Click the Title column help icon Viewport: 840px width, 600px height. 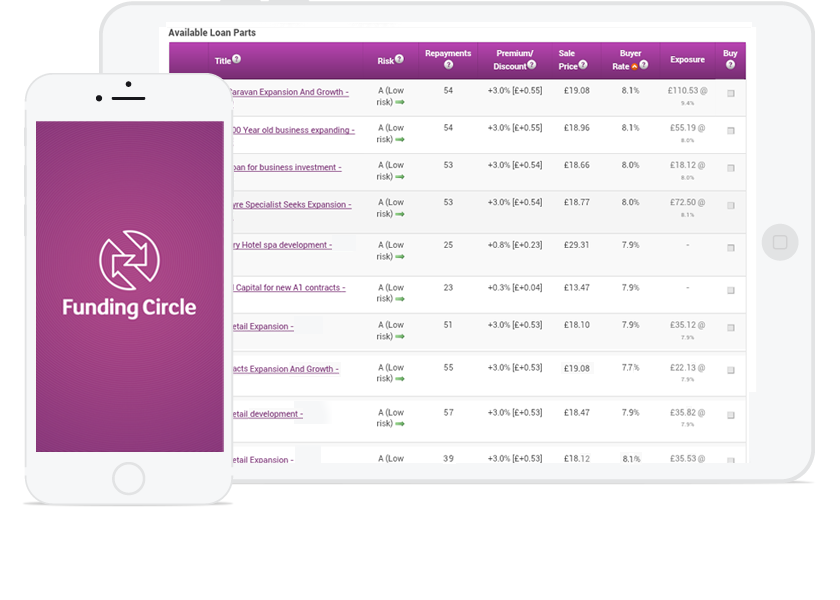(x=236, y=59)
